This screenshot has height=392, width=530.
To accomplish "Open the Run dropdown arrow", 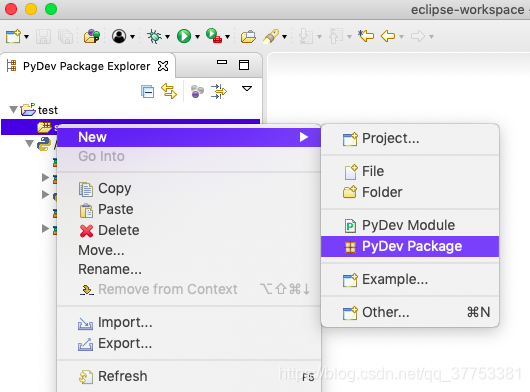I will (197, 36).
